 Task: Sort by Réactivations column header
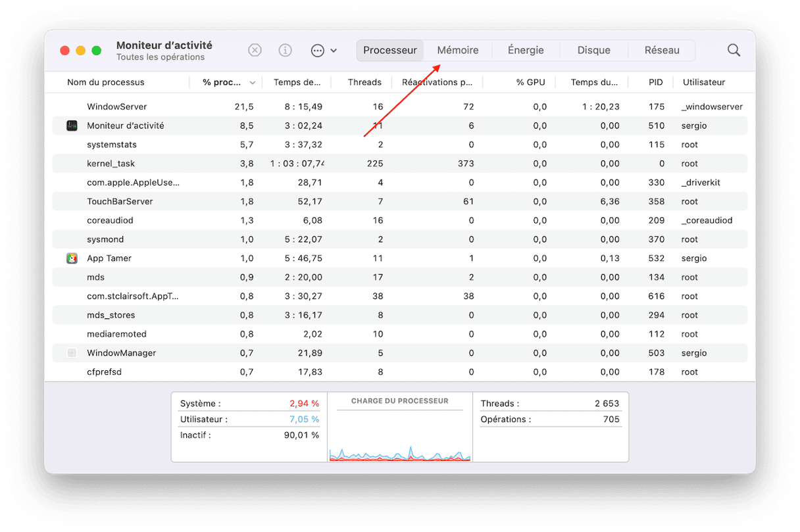pos(438,82)
